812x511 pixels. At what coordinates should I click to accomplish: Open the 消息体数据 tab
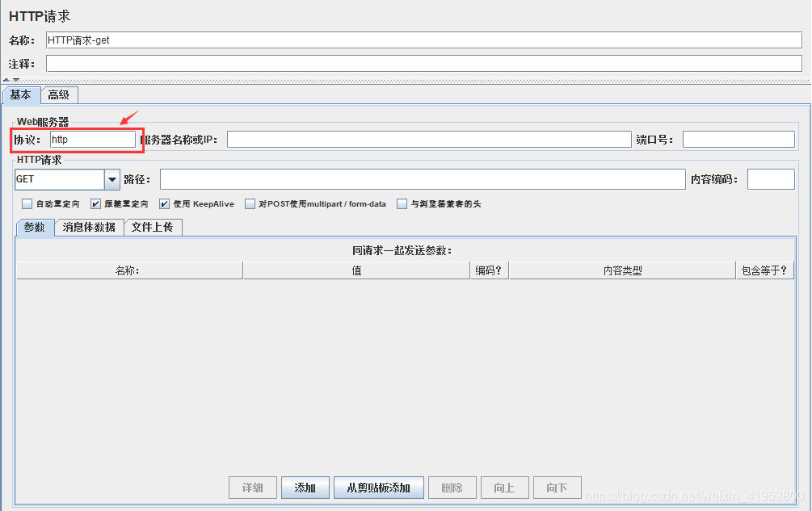(x=89, y=227)
